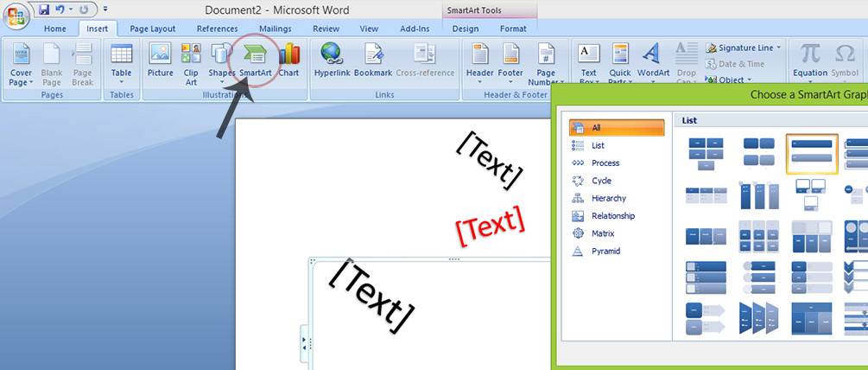Insert an Equation
The width and height of the screenshot is (868, 370).
tap(810, 64)
